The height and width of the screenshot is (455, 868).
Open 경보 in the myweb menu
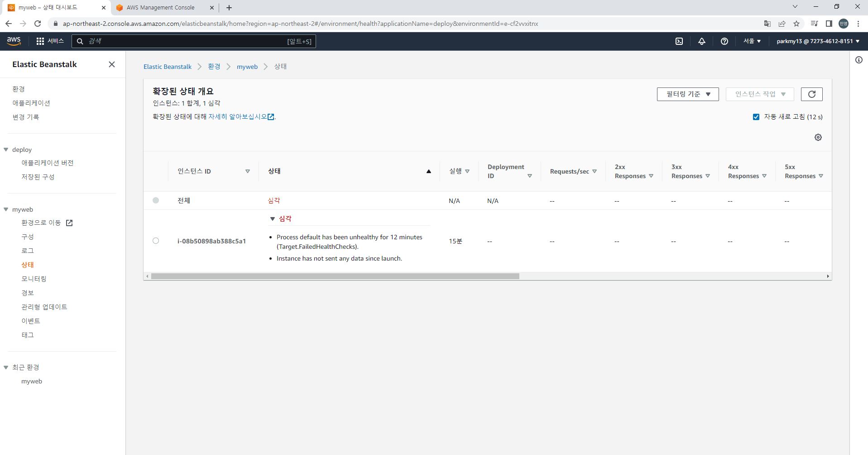pyautogui.click(x=28, y=293)
